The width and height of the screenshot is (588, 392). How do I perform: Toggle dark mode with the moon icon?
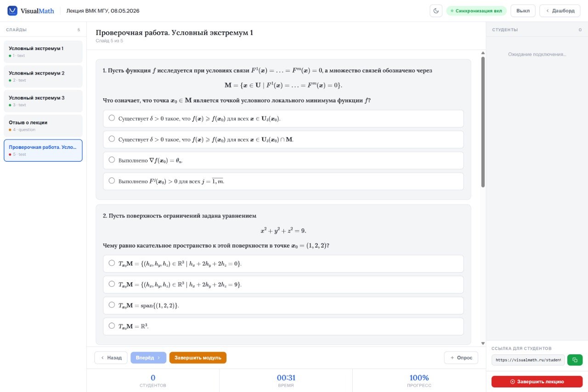click(x=436, y=11)
